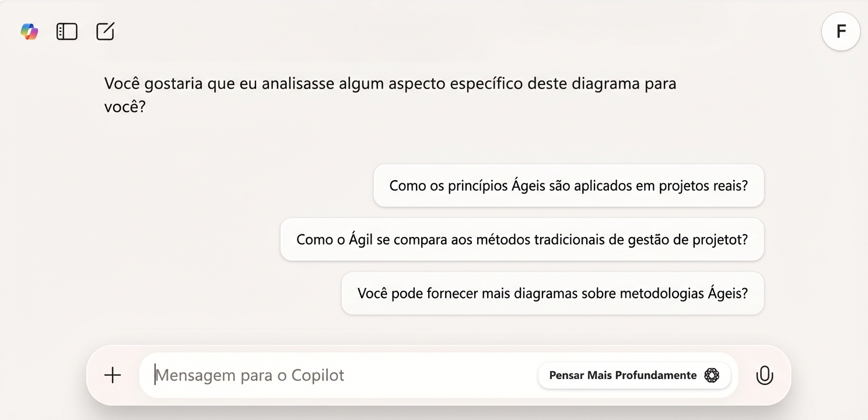Choose the suggestion requesting more Ágeis diagrams
Viewport: 868px width, 420px height.
pyautogui.click(x=552, y=293)
